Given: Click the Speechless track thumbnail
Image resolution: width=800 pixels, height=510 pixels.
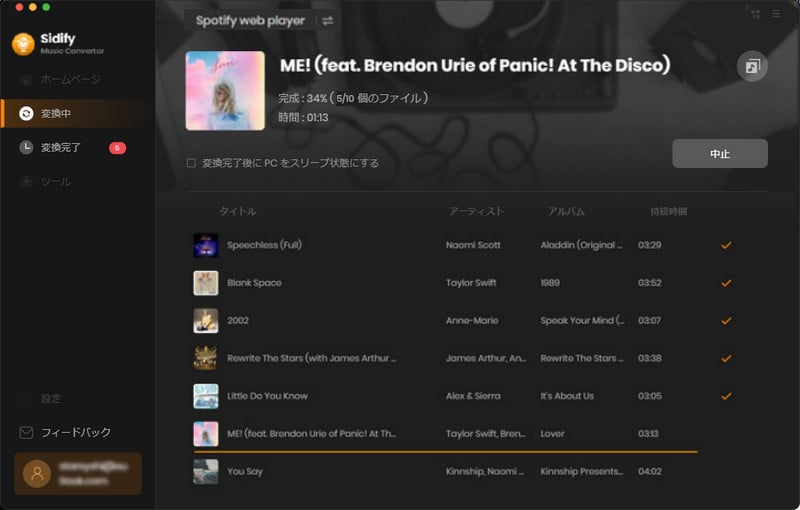Looking at the screenshot, I should pos(206,245).
